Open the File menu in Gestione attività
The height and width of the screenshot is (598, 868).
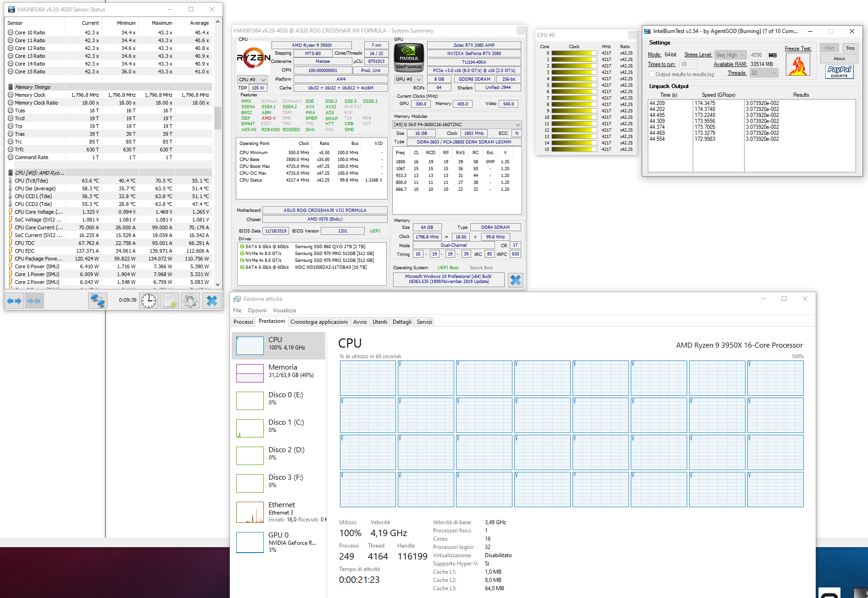click(x=237, y=310)
